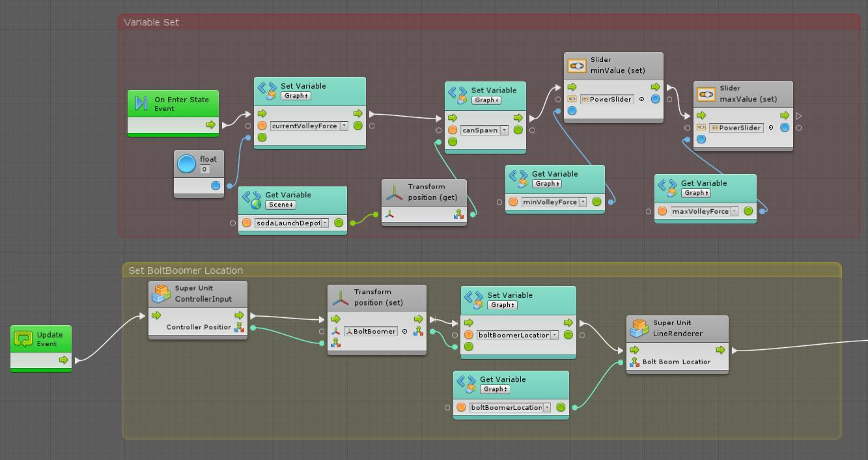Click the Super Unit LineRenderer icon

pos(639,328)
